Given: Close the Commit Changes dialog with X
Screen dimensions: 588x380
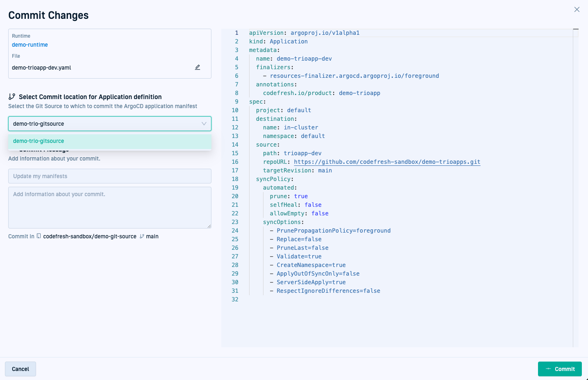Looking at the screenshot, I should tap(577, 9).
